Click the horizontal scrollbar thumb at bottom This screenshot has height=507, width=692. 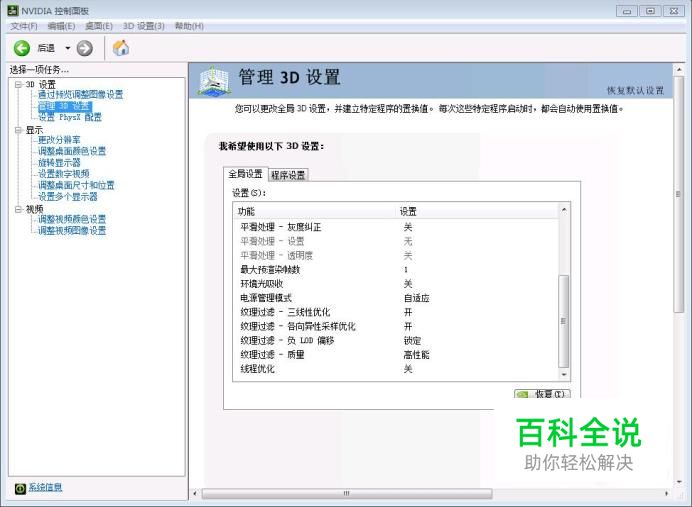click(x=347, y=493)
